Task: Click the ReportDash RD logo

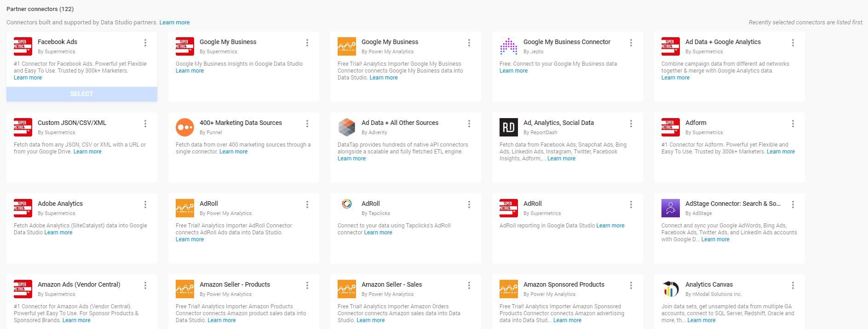Action: [509, 127]
